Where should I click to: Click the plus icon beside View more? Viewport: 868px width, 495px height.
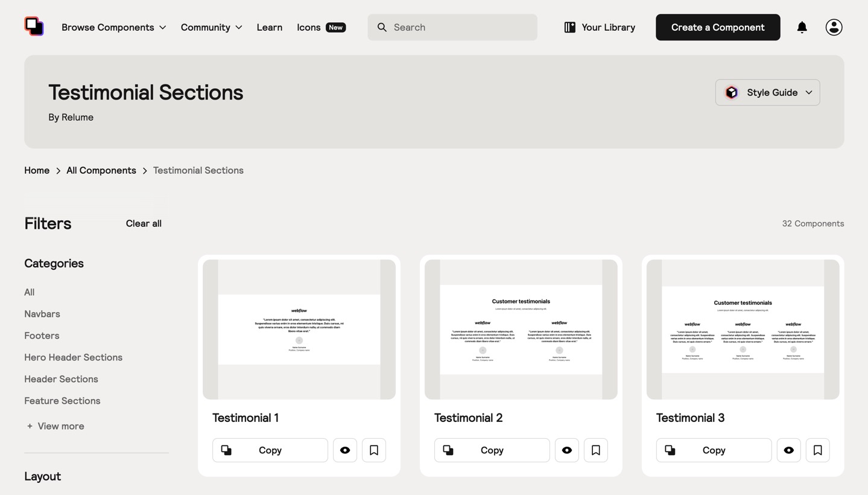(x=30, y=426)
